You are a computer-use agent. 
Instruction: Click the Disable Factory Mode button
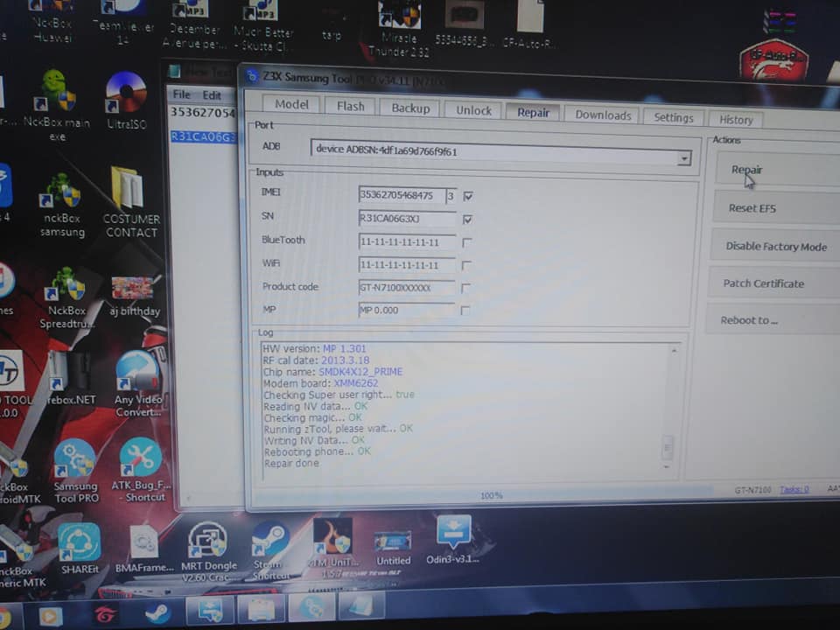click(x=775, y=246)
